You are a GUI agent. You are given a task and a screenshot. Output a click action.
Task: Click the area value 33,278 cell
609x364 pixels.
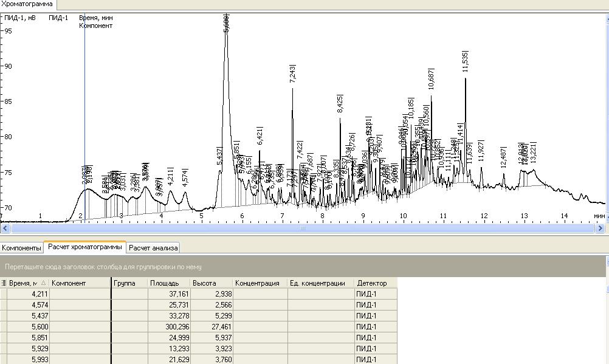(168, 316)
